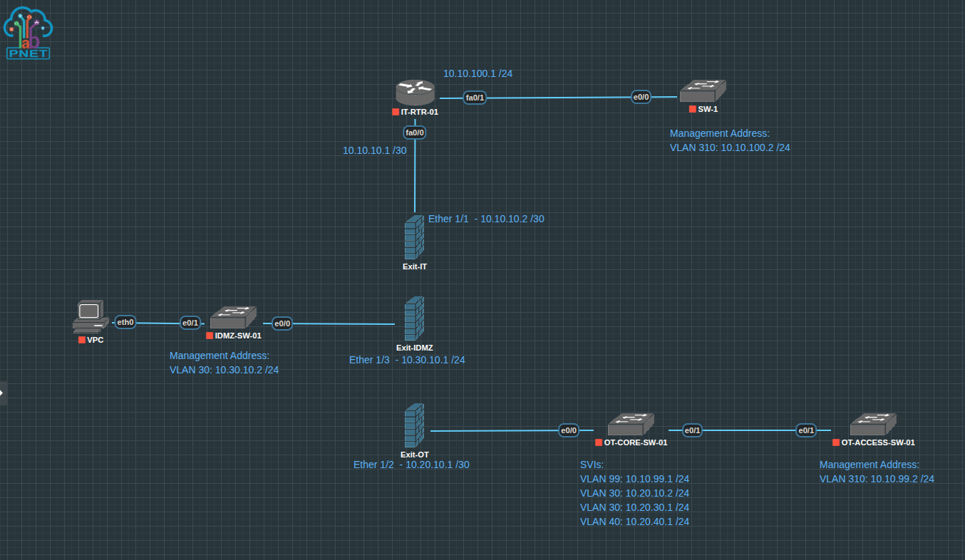
Task: Click Management Address text under SW-1
Action: click(720, 133)
